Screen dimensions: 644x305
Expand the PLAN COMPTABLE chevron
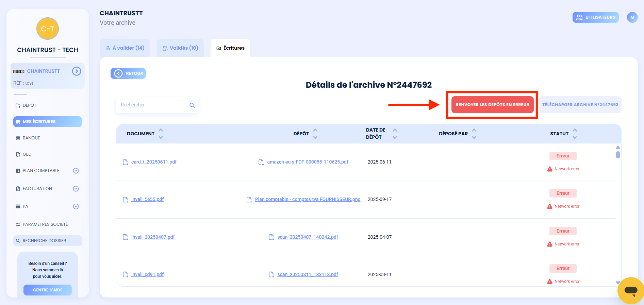[x=76, y=171]
